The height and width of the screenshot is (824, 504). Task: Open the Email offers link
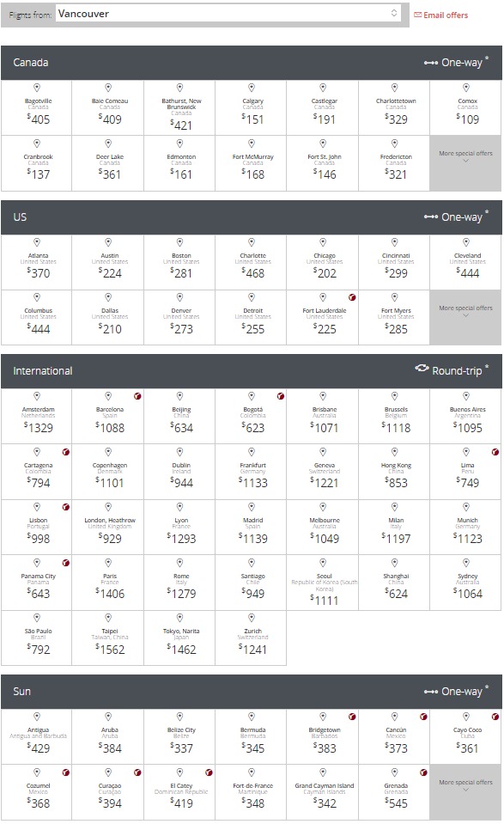(x=441, y=15)
